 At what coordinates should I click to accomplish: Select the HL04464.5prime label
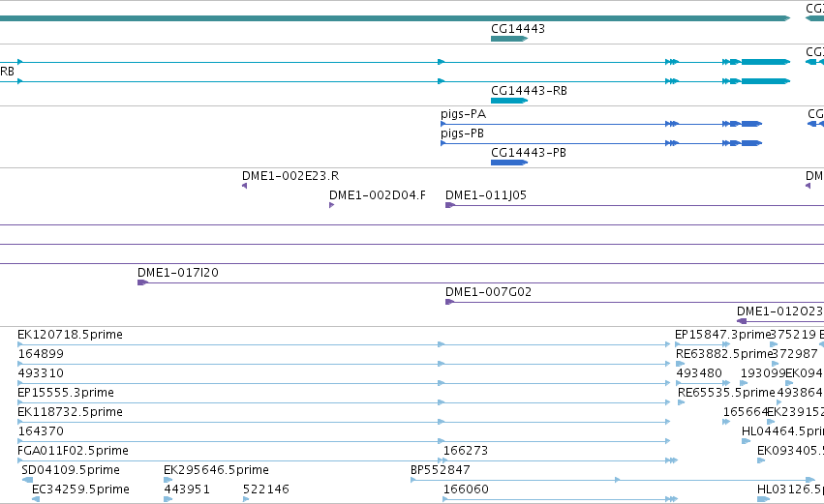pyautogui.click(x=782, y=431)
